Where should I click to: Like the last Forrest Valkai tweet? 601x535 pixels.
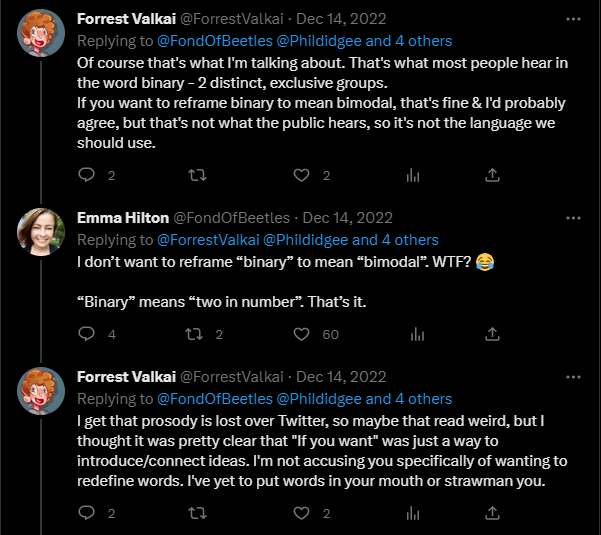click(301, 513)
